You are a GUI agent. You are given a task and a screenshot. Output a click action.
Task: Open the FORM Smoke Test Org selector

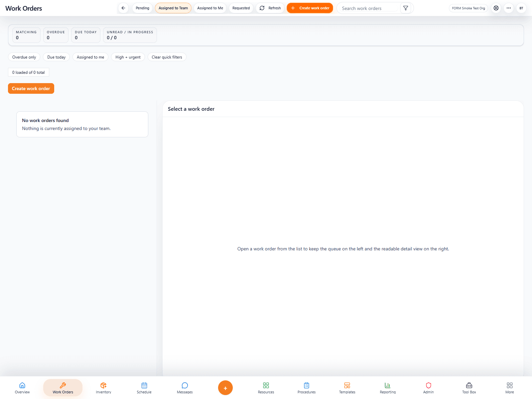coord(468,8)
